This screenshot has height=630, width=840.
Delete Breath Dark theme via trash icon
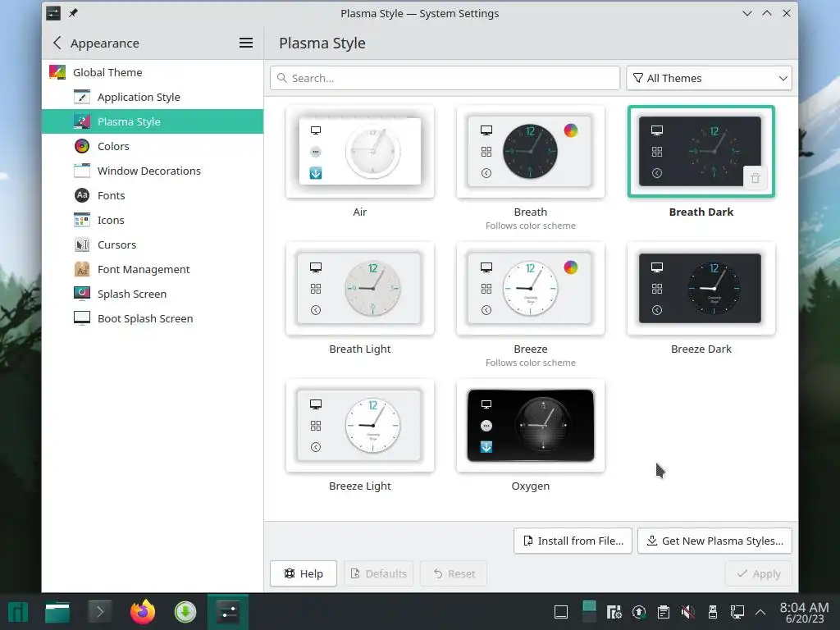755,178
